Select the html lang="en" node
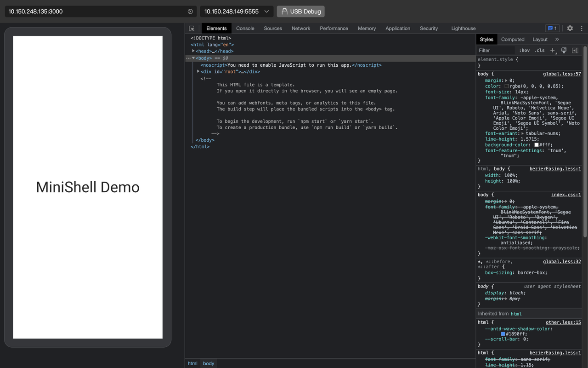This screenshot has height=368, width=588. click(x=212, y=45)
